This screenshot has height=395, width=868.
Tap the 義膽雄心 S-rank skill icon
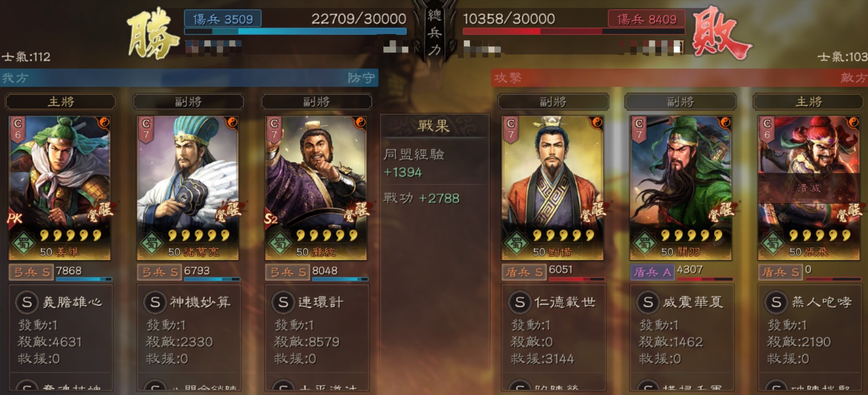tap(27, 302)
